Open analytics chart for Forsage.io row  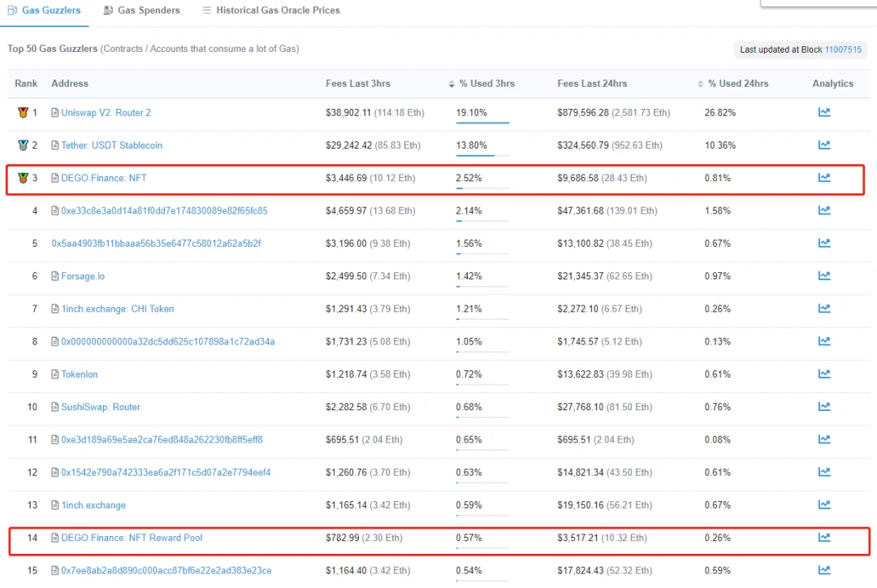tap(824, 276)
